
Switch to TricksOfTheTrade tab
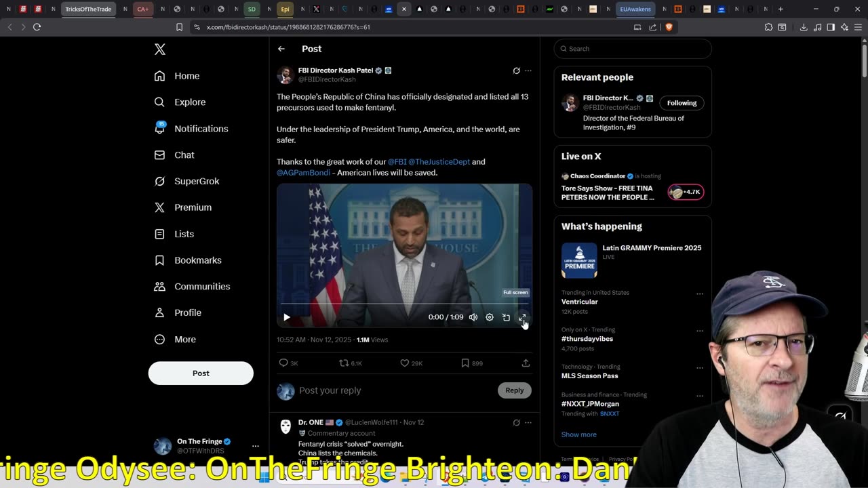click(88, 9)
